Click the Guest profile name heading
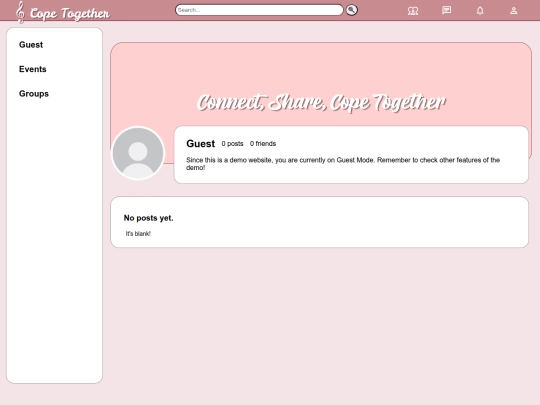Image resolution: width=540 pixels, height=405 pixels. click(200, 144)
